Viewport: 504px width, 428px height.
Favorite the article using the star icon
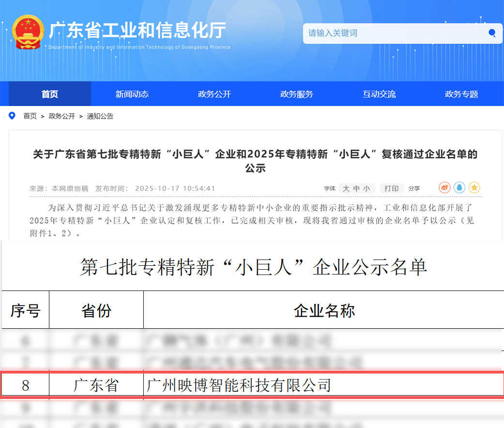point(474,188)
